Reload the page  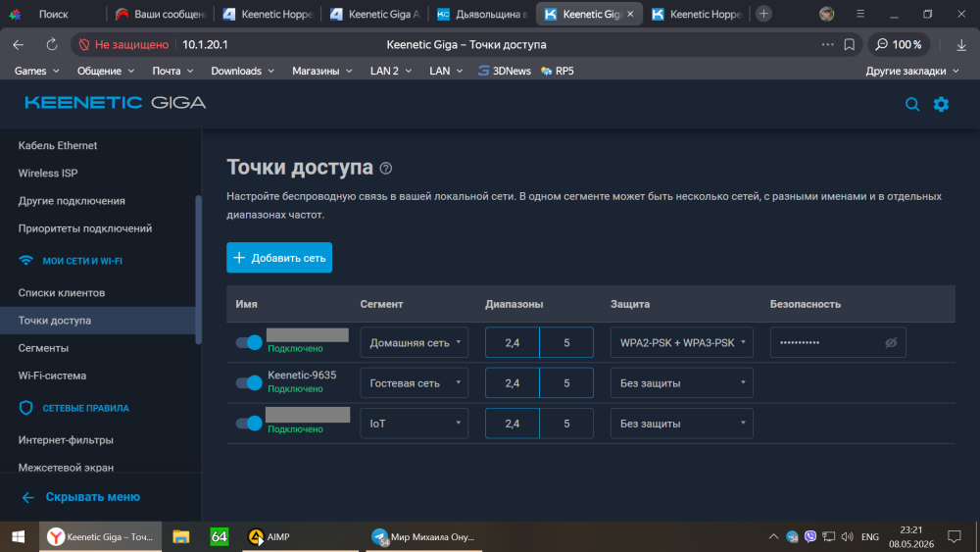52,44
